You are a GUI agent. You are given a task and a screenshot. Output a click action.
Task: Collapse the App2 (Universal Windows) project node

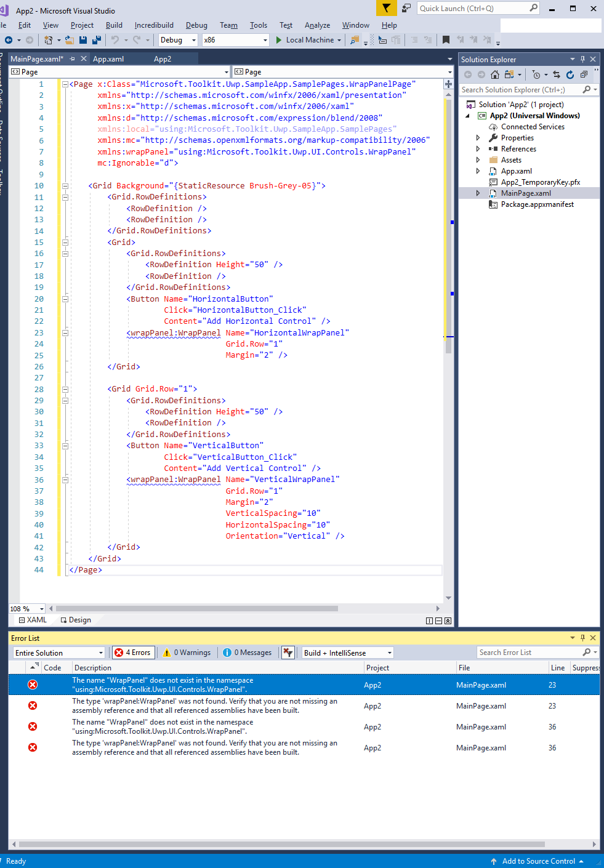pyautogui.click(x=467, y=116)
